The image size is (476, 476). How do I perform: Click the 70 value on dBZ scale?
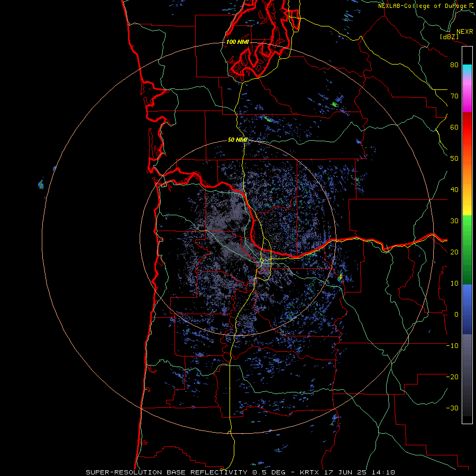tap(454, 96)
